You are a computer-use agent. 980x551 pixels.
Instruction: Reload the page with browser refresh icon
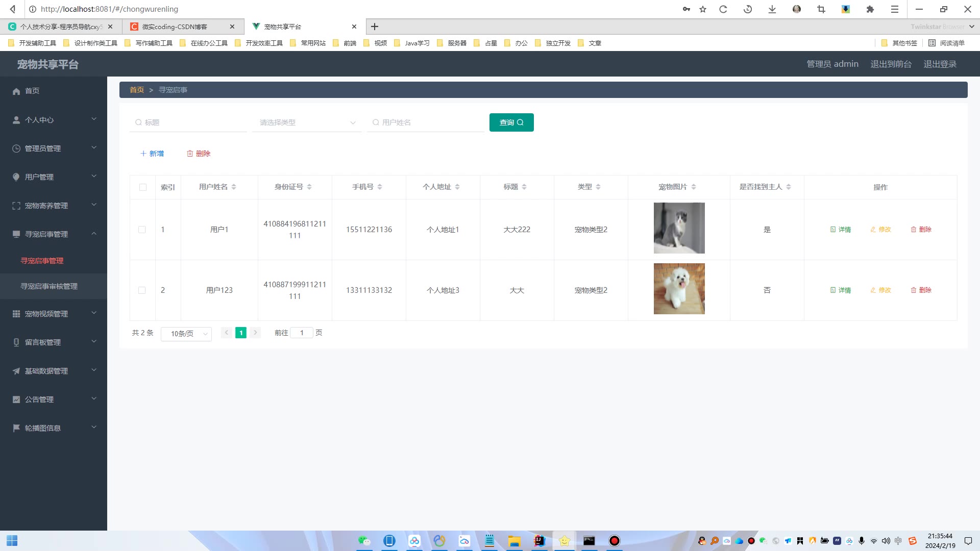pyautogui.click(x=723, y=9)
